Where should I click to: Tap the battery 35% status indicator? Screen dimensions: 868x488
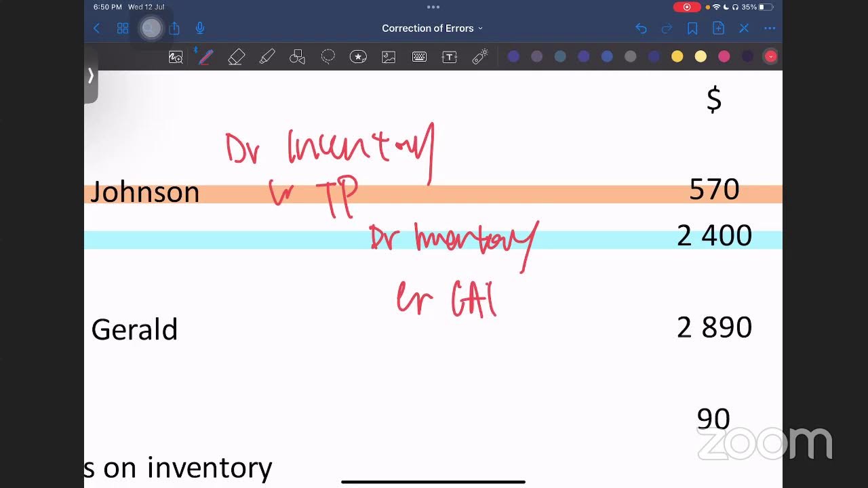tap(757, 7)
